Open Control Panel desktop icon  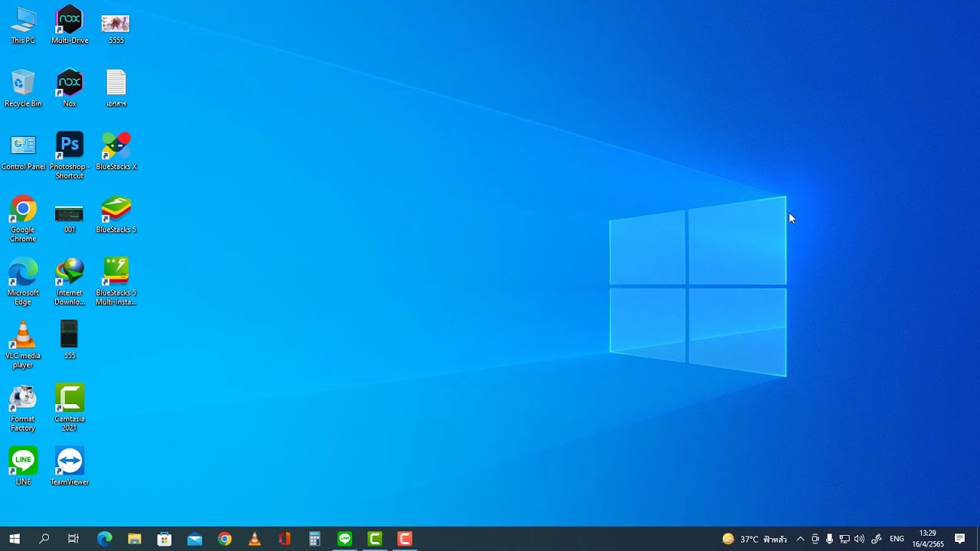click(x=23, y=152)
